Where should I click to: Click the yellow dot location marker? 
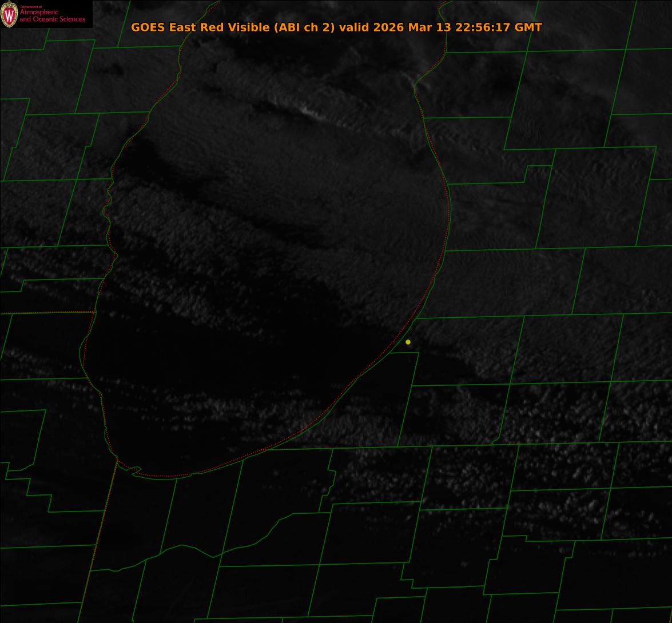coord(408,342)
